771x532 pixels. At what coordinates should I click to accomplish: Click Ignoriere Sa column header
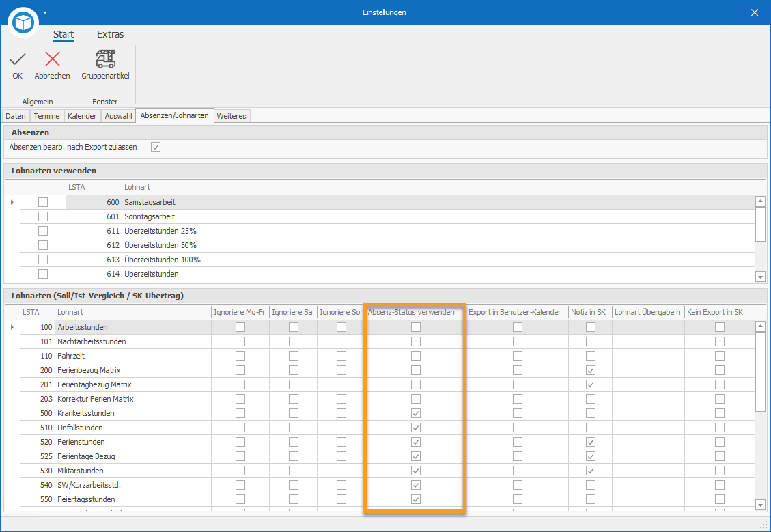click(x=293, y=312)
